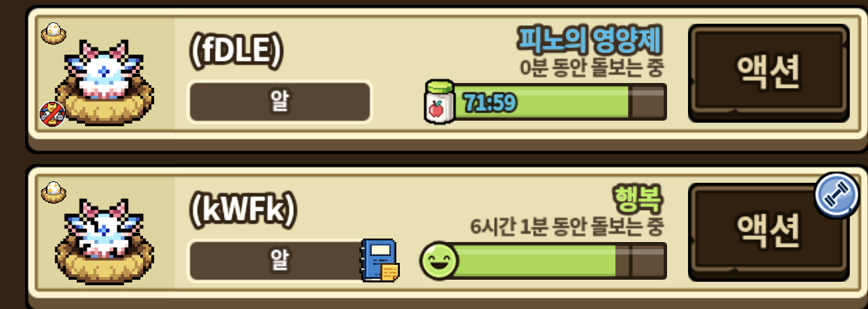The image size is (868, 309).
Task: Click the small egg nest icon above kWFk
Action: click(x=53, y=193)
